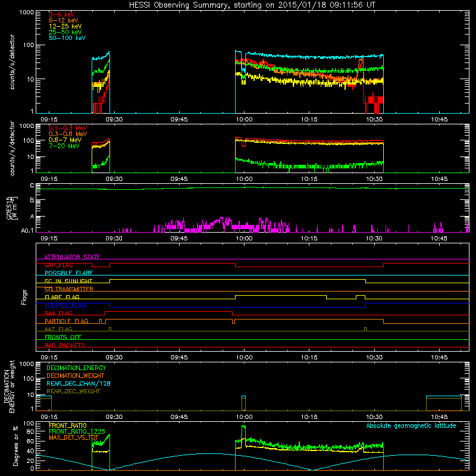Image resolution: width=476 pixels, height=476 pixels.
Task: Select the 12-25 keV legend label
Action: pyautogui.click(x=65, y=26)
